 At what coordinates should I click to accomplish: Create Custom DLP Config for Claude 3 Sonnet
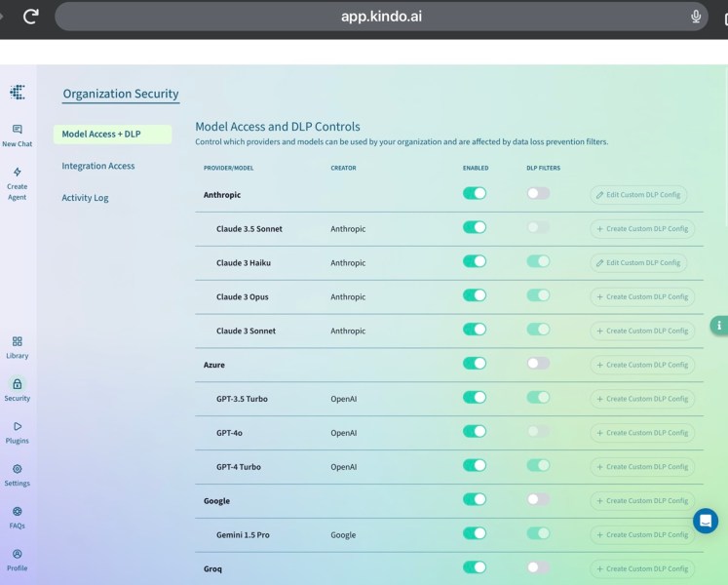[x=642, y=331]
